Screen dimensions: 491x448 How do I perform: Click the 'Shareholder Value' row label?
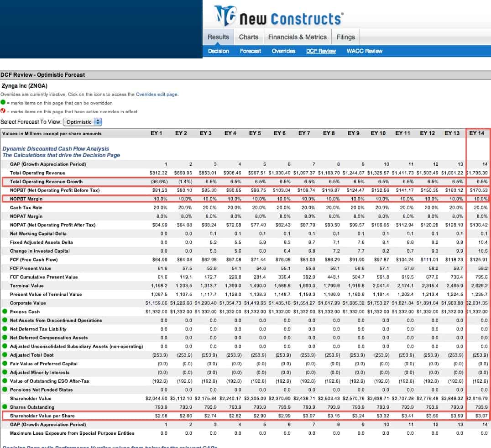31,399
